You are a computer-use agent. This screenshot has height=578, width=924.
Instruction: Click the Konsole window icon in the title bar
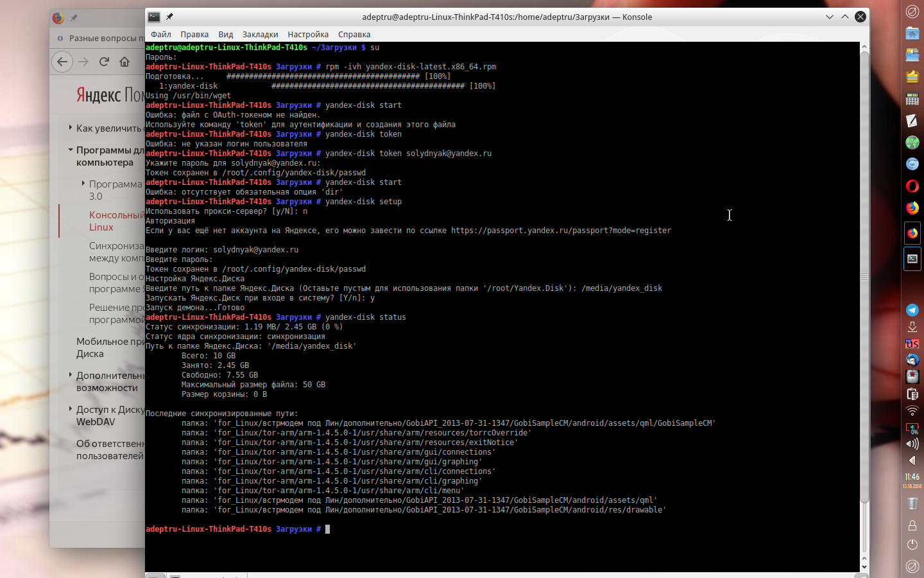(x=154, y=17)
